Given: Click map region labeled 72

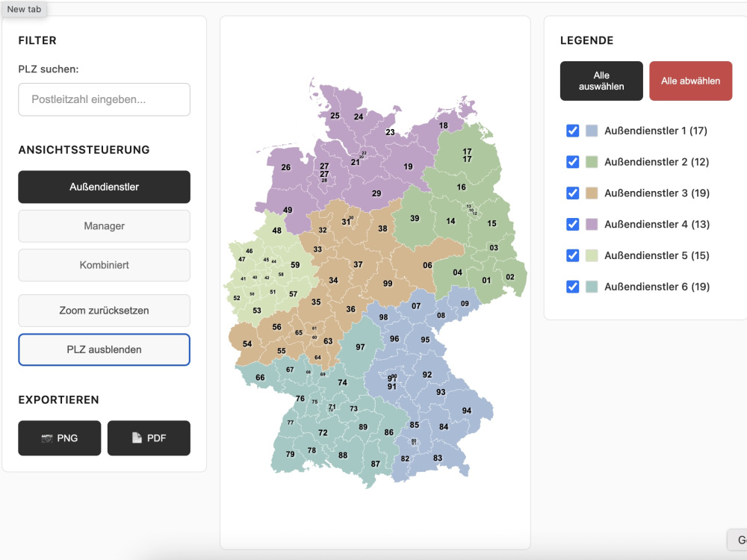Looking at the screenshot, I should point(323,433).
